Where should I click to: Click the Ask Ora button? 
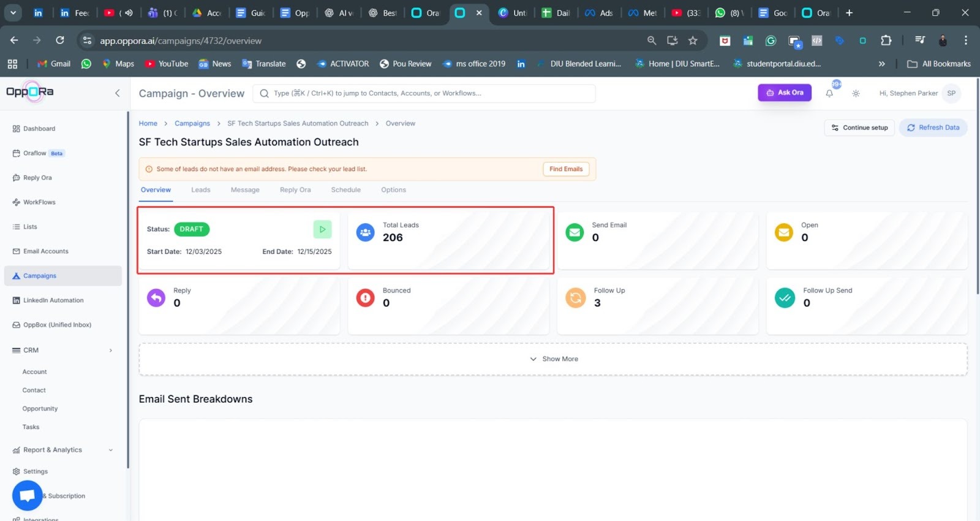tap(784, 93)
